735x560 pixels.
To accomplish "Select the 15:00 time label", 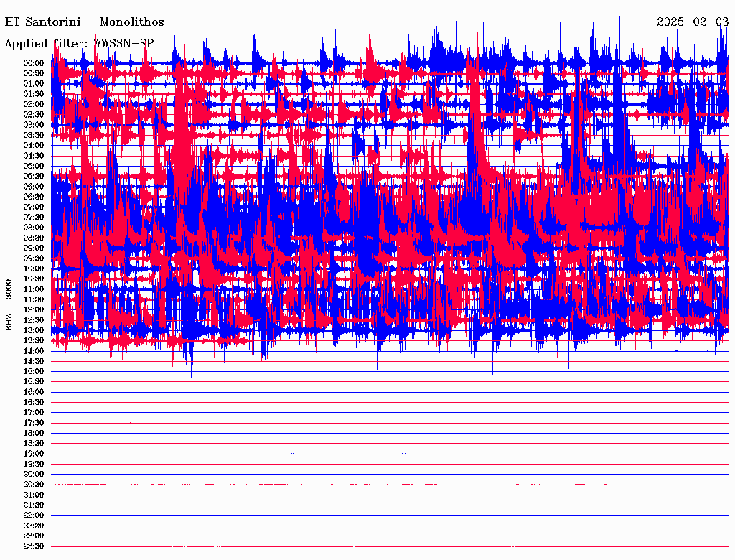I will pyautogui.click(x=34, y=372).
